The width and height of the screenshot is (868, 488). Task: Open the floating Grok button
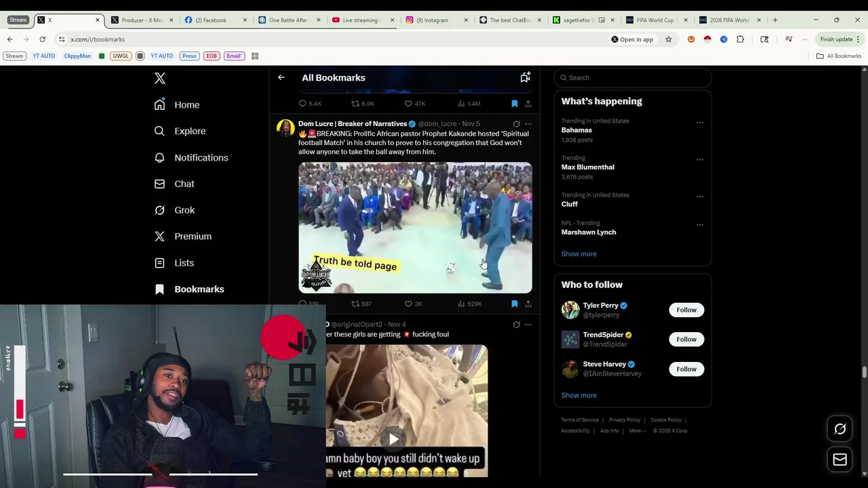pyautogui.click(x=840, y=429)
